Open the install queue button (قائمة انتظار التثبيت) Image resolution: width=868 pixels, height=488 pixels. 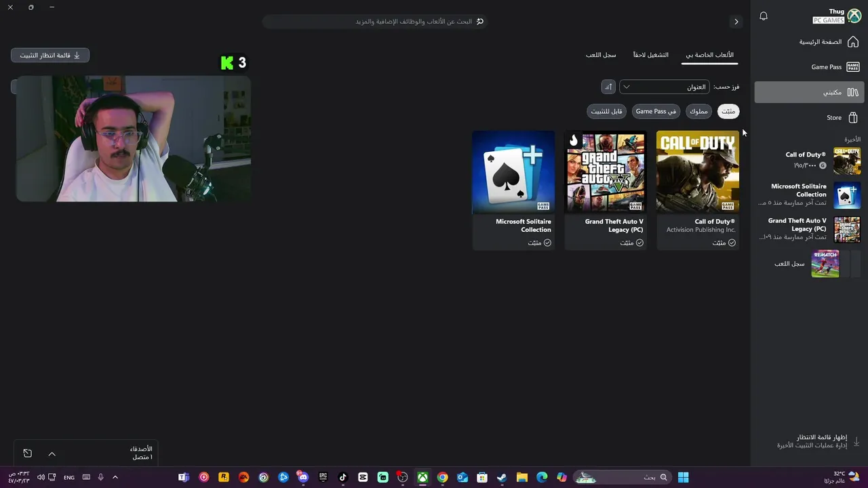click(x=50, y=56)
